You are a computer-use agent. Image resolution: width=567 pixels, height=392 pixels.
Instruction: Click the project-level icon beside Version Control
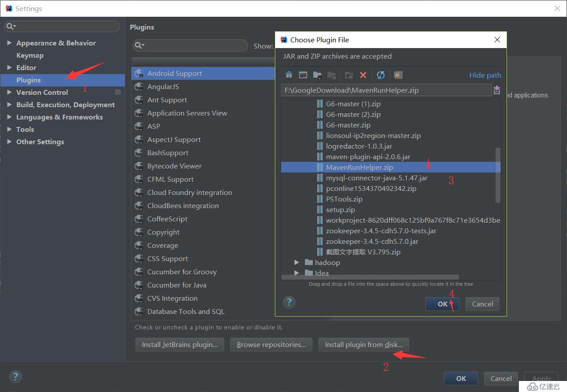(118, 92)
